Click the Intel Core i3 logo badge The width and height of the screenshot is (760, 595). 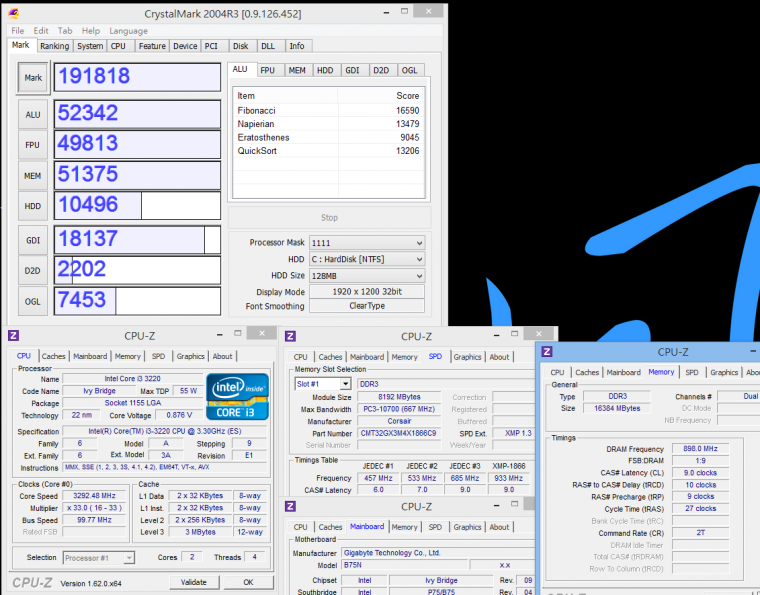[x=235, y=395]
